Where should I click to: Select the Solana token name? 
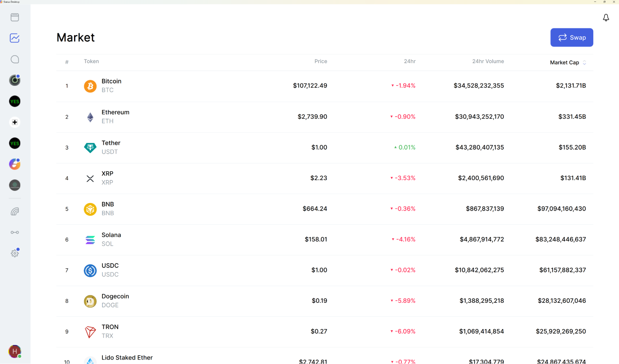point(111,235)
